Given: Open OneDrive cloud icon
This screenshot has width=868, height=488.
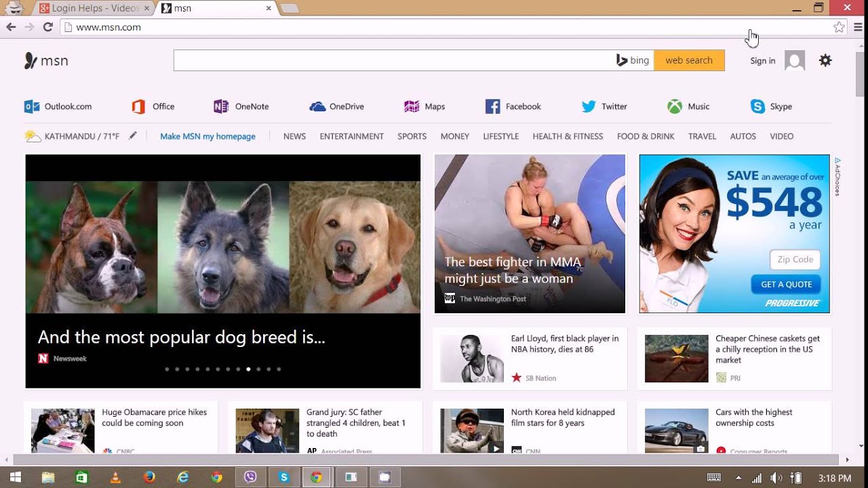Looking at the screenshot, I should point(317,106).
